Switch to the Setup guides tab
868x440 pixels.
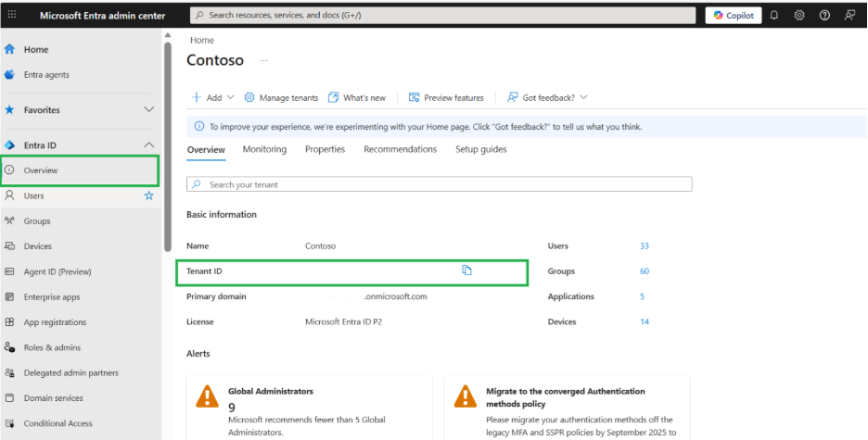pos(481,149)
